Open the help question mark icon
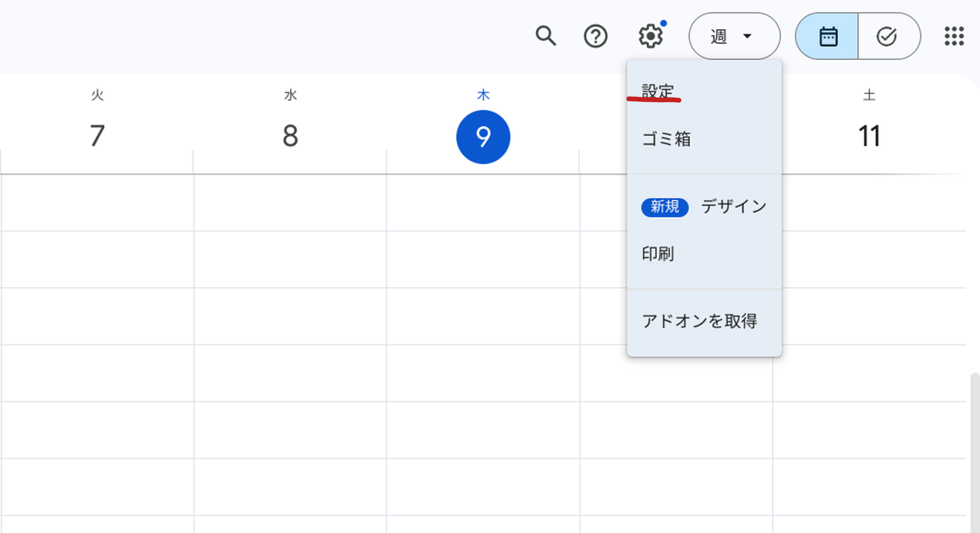This screenshot has height=533, width=980. (x=595, y=36)
